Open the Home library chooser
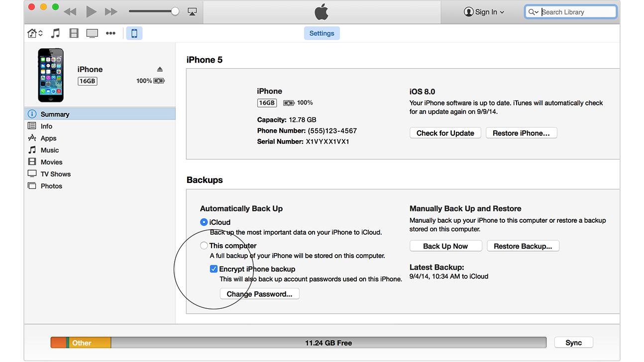644x362 pixels. (35, 33)
